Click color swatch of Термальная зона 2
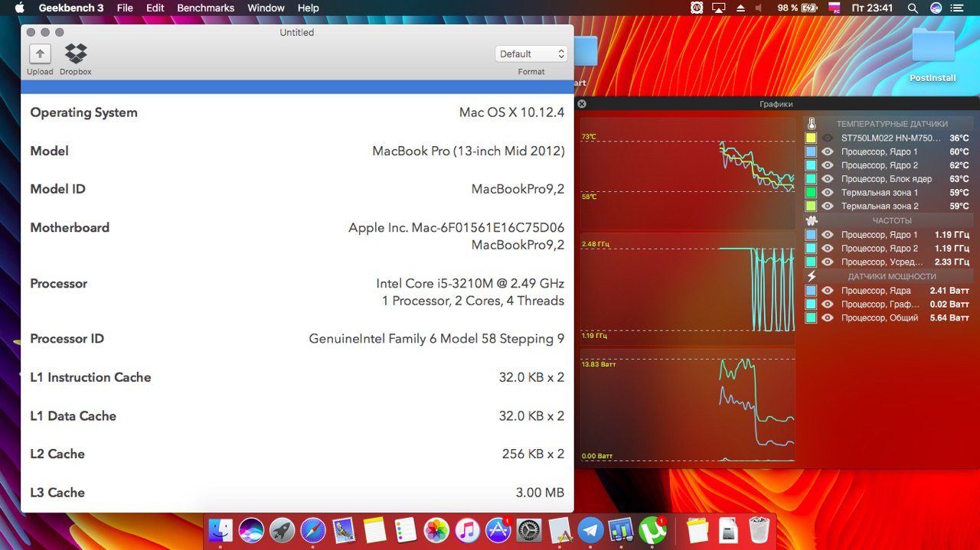 point(811,206)
